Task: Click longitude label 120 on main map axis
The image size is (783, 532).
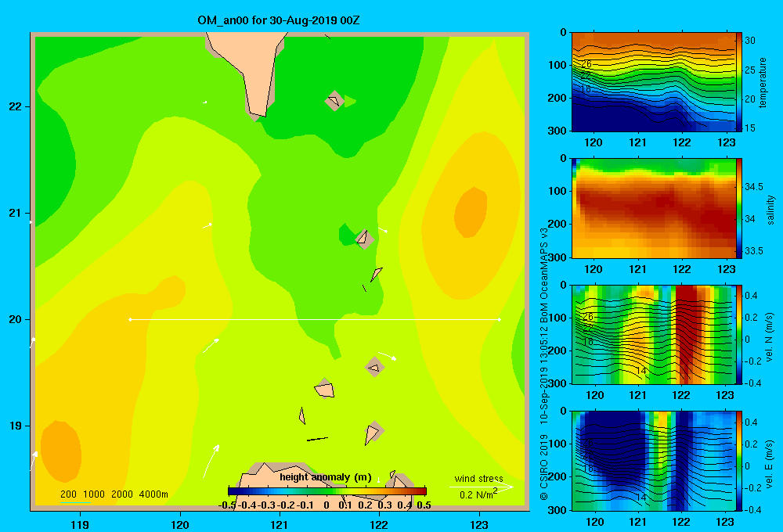Action: [x=180, y=524]
